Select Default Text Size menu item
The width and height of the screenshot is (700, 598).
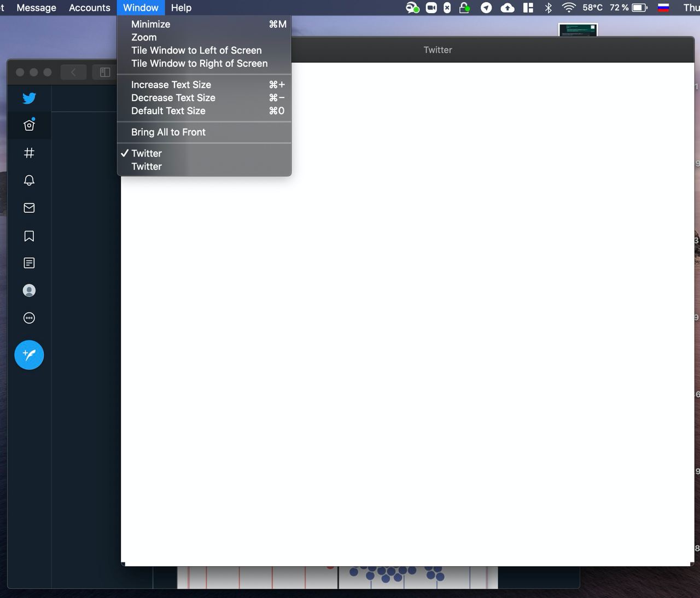(x=204, y=111)
